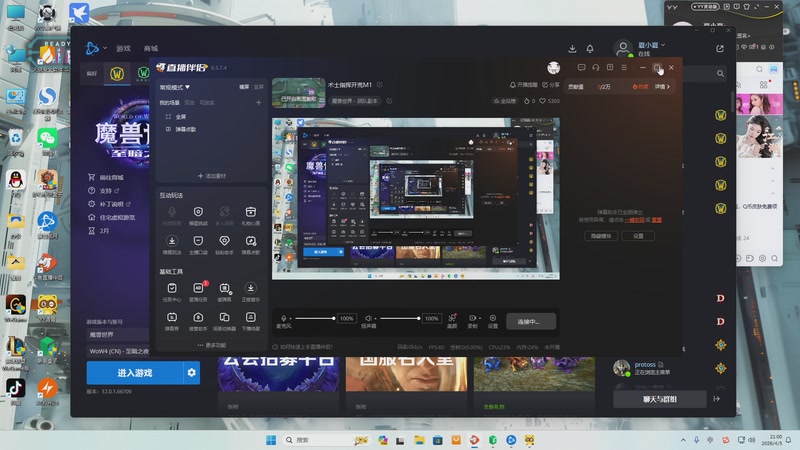Click the 连接中... stream button
This screenshot has height=450, width=800.
click(531, 321)
